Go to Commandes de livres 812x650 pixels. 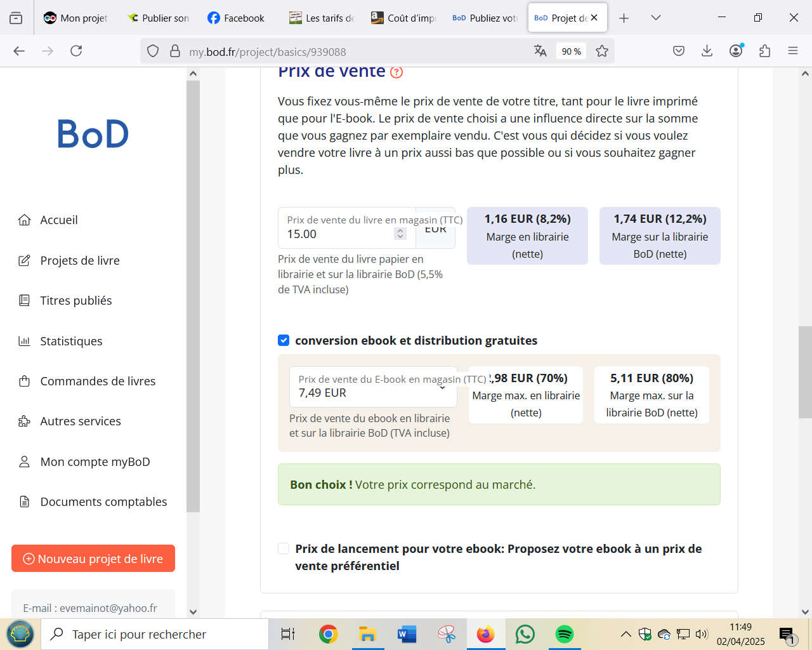(x=98, y=381)
